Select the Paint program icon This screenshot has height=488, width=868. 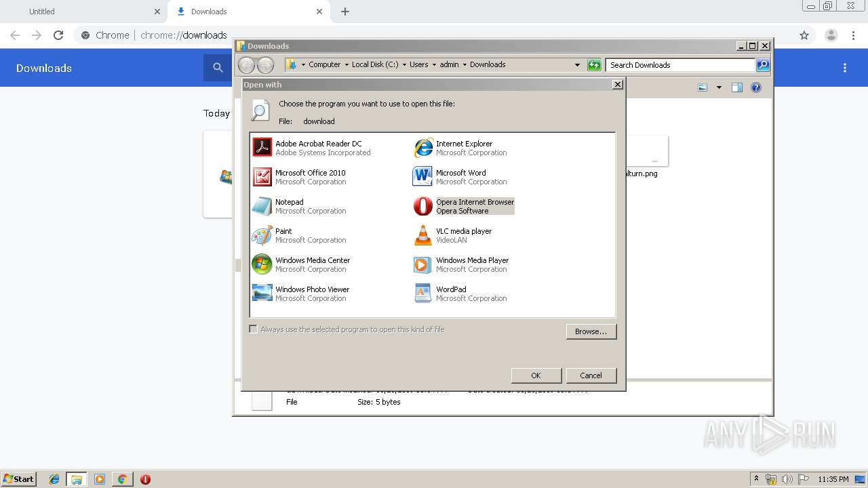point(262,235)
